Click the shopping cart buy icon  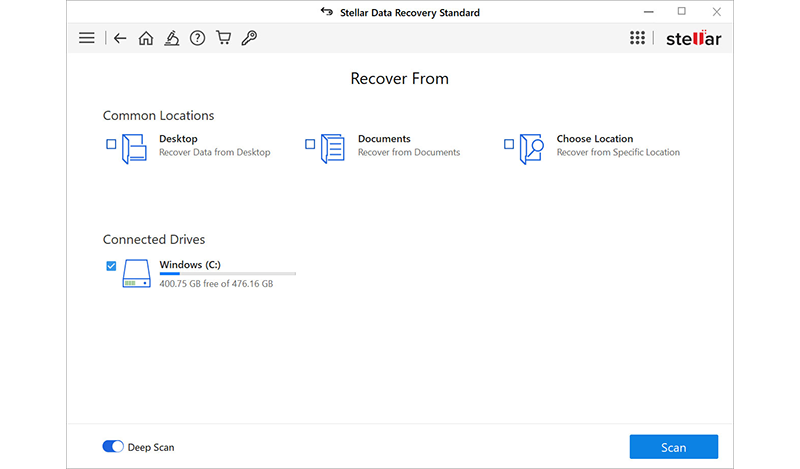223,38
